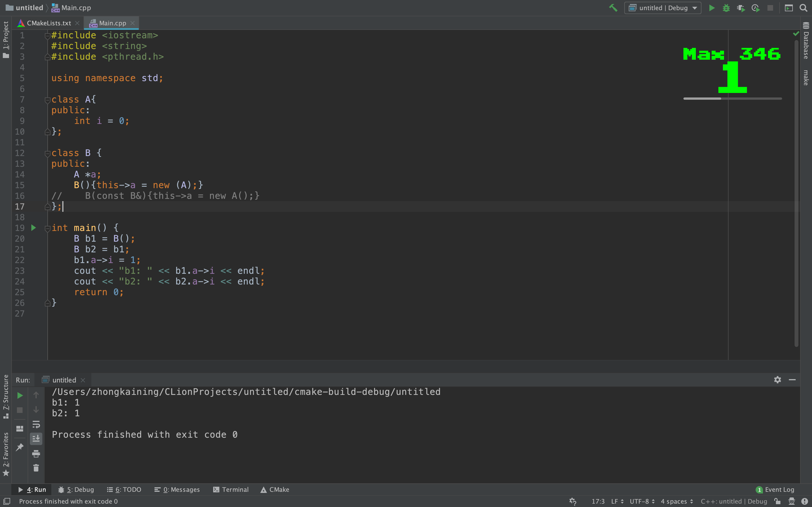The width and height of the screenshot is (812, 507).
Task: Pin the Run tab using the pin icon
Action: (20, 447)
